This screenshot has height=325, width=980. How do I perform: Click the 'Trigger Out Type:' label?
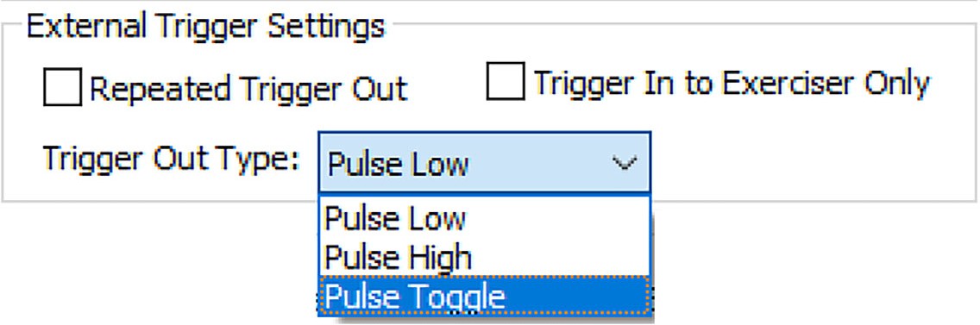(x=172, y=159)
